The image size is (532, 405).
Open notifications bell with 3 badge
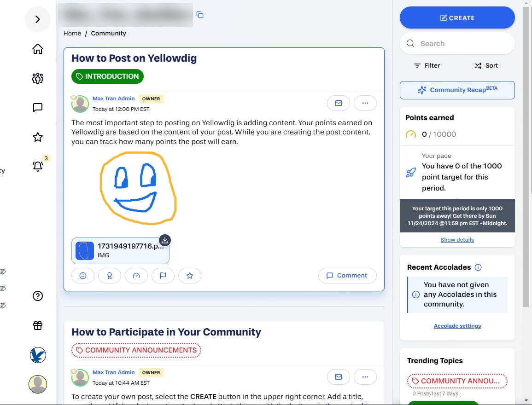[x=38, y=166]
